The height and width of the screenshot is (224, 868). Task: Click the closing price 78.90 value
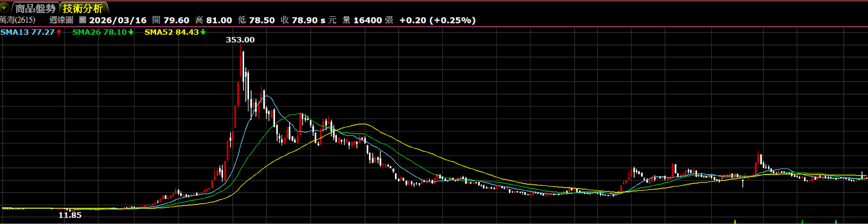click(305, 20)
